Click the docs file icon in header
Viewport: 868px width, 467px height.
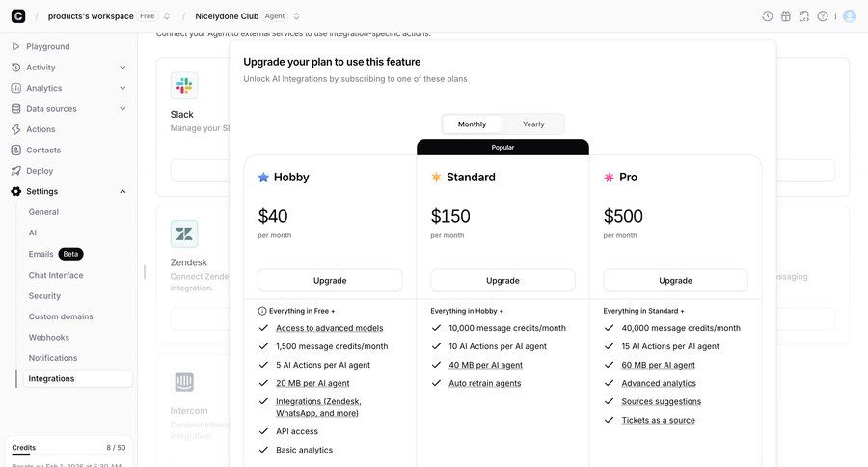[804, 16]
